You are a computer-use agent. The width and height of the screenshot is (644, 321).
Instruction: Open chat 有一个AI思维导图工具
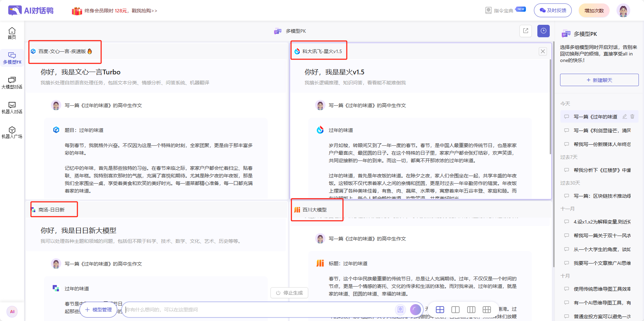[599, 303]
